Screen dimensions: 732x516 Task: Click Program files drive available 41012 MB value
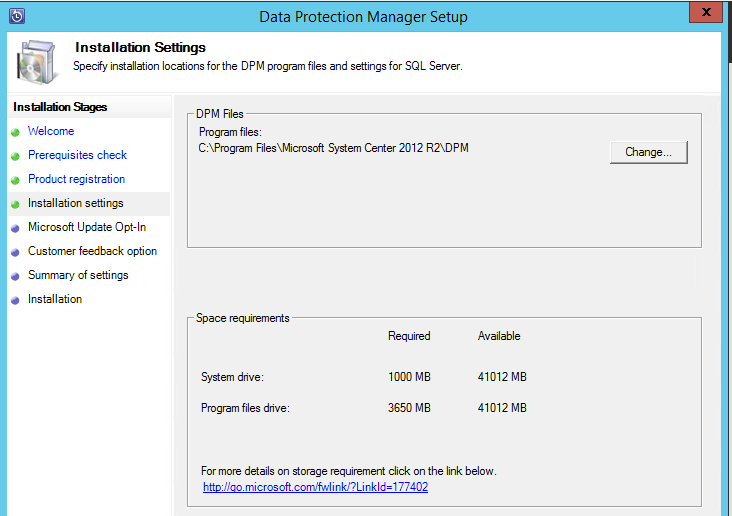[502, 408]
